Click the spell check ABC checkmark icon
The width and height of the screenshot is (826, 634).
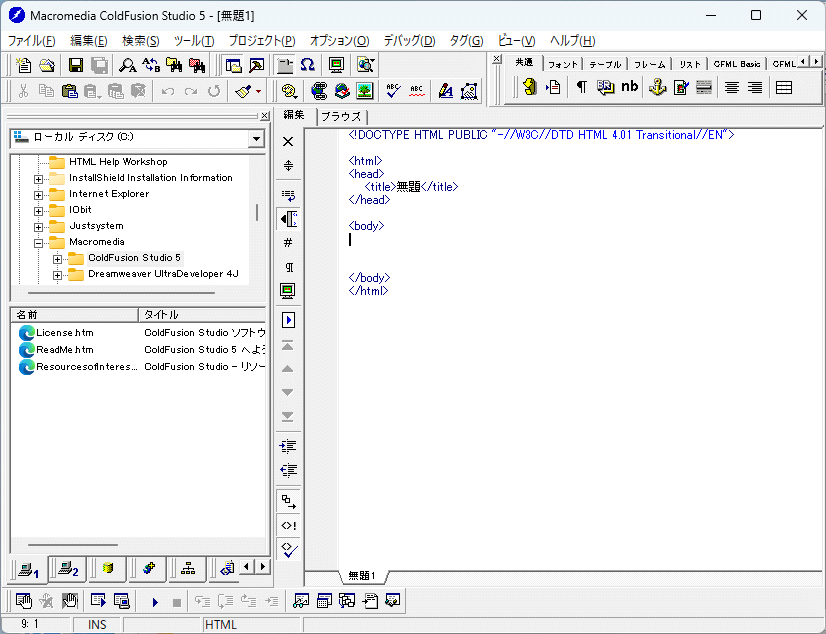393,91
